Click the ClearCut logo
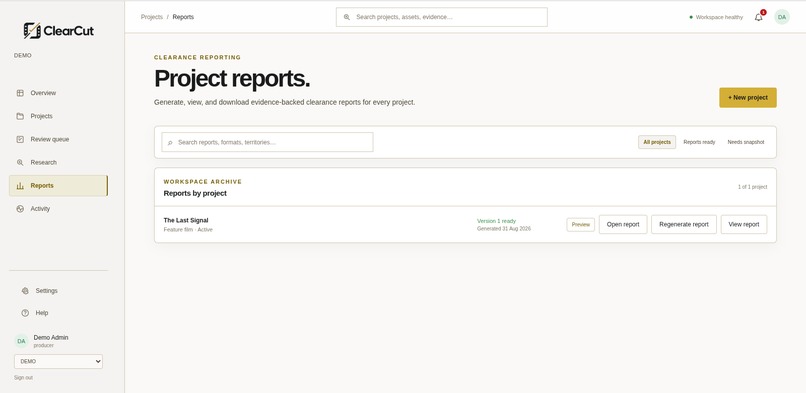The image size is (806, 393). click(x=59, y=31)
